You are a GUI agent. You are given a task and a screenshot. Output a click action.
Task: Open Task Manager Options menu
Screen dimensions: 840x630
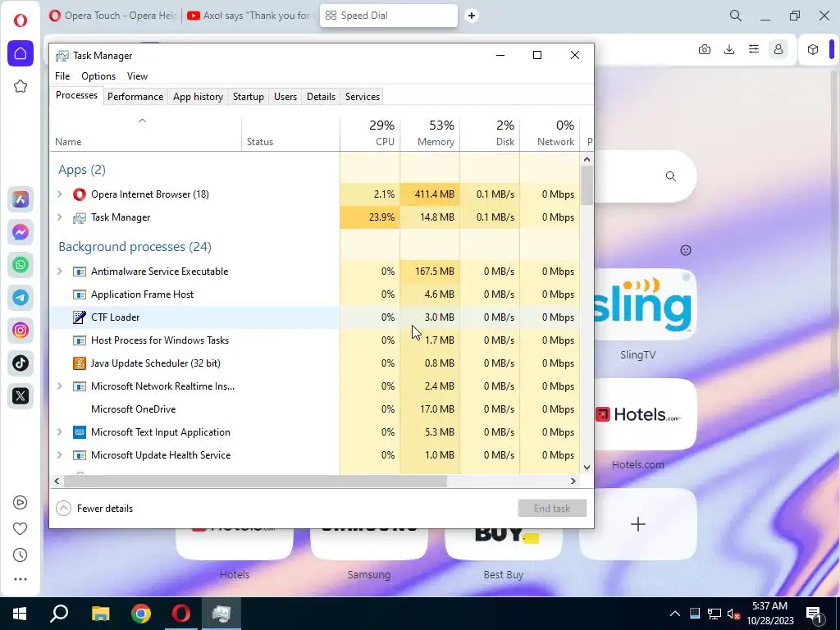98,76
